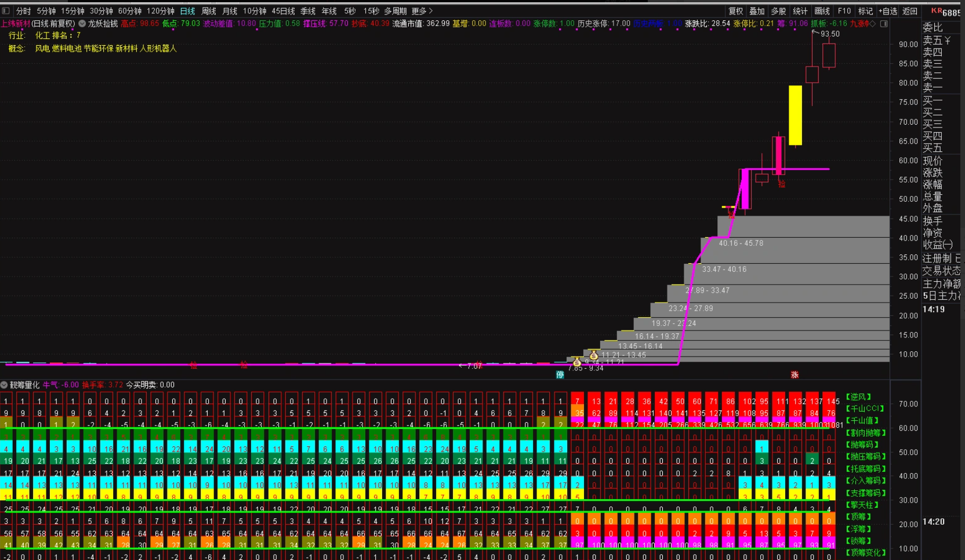Screen dimensions: 965x560
Task: Toggle 多股 multi-stock view
Action: tap(778, 11)
